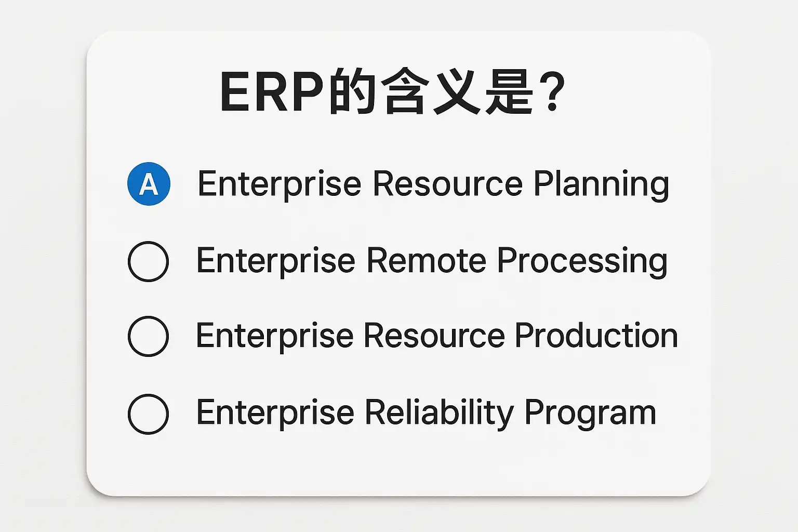Click the Enterprise Resource Planning answer text
Screen dimensions: 798x532
pos(433,184)
